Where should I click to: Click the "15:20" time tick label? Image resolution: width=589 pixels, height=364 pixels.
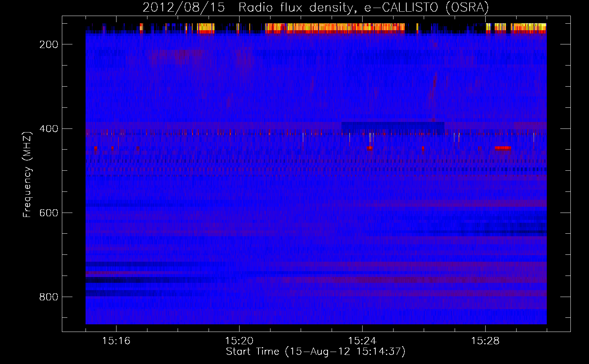click(x=239, y=341)
